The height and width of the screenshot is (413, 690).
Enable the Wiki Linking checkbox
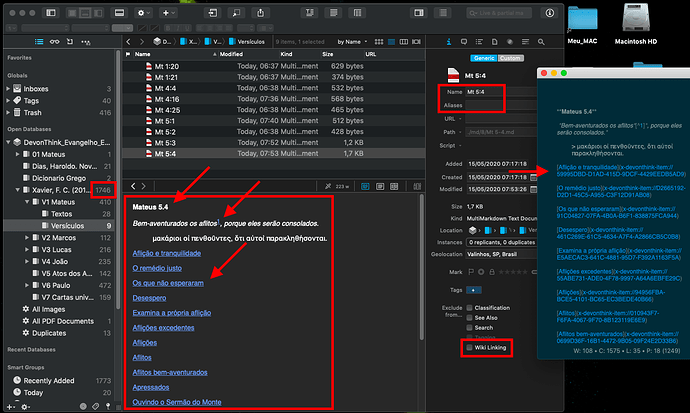click(x=469, y=348)
